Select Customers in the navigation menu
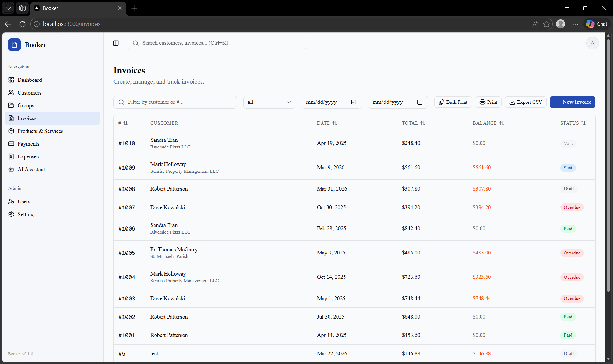Screen dimensions: 613x364 click(29, 93)
